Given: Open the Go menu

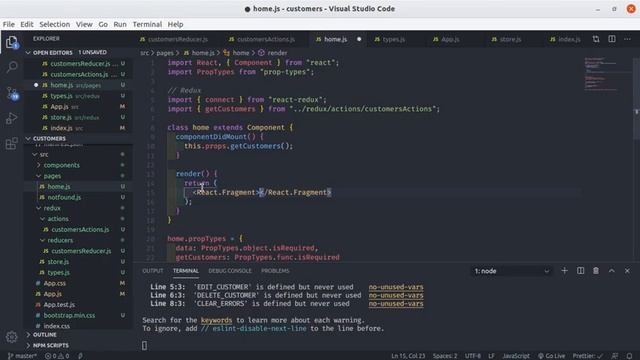Looking at the screenshot, I should [x=103, y=24].
